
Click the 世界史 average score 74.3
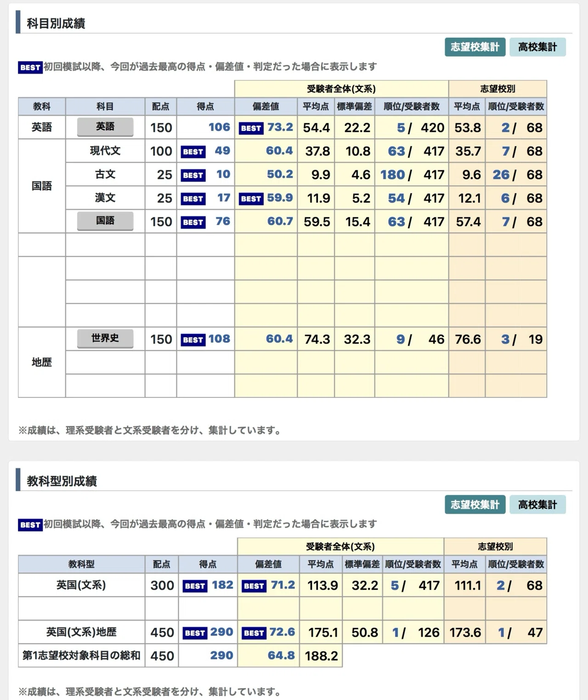click(317, 339)
